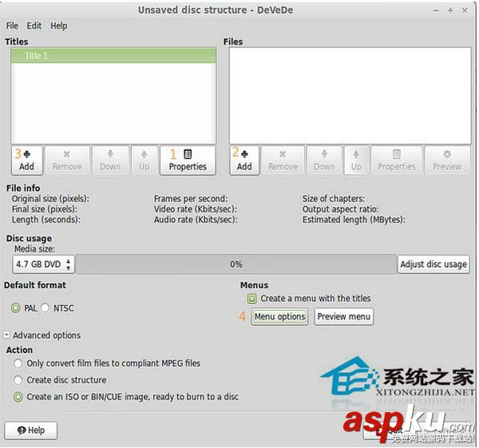The image size is (479, 448).
Task: Remove the selected file in Files panel
Action: coord(283,161)
